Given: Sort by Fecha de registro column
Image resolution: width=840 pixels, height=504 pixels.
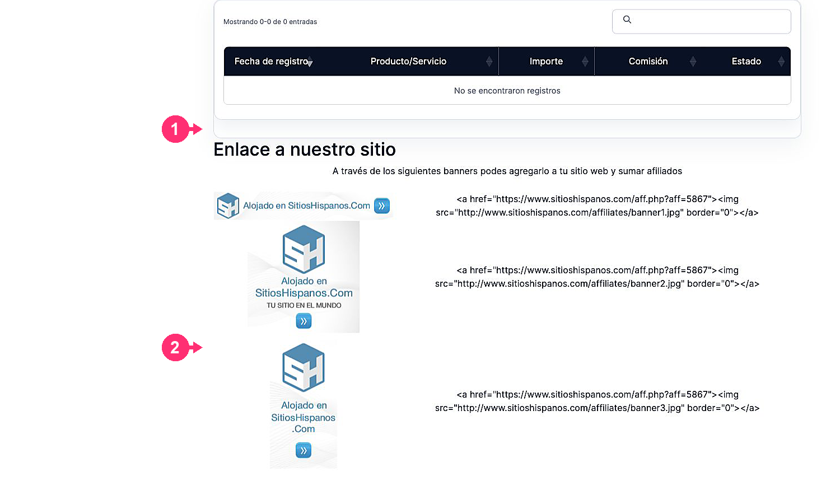Looking at the screenshot, I should (271, 62).
